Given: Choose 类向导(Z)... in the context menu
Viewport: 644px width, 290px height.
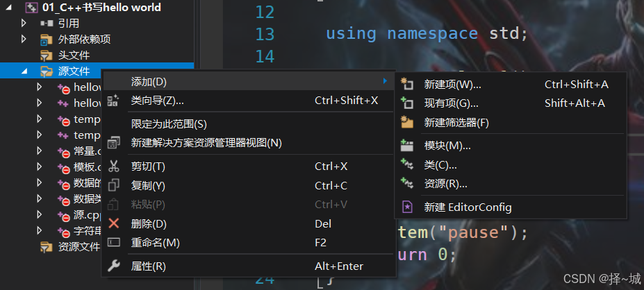Looking at the screenshot, I should pyautogui.click(x=248, y=101).
